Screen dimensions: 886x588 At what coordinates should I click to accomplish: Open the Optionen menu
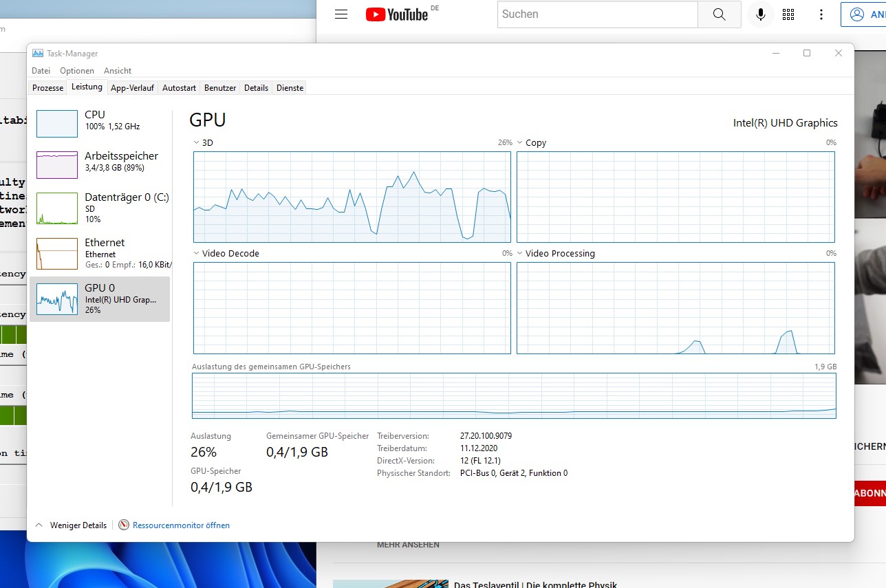[77, 71]
